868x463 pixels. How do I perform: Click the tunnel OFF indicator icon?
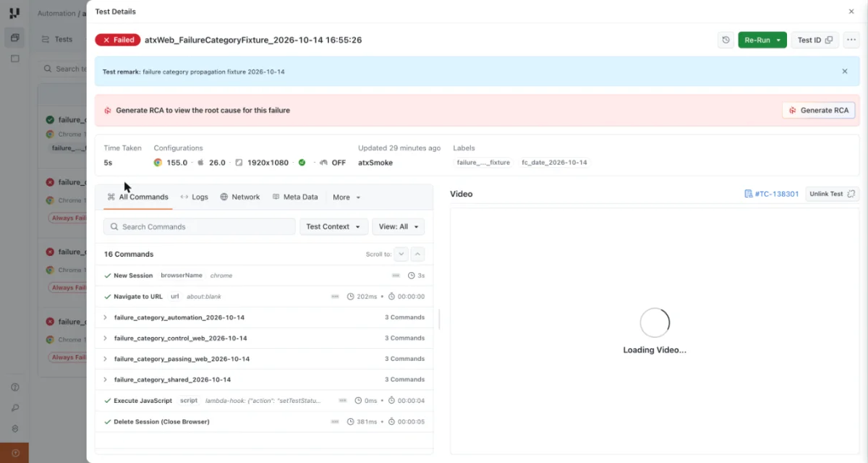pos(323,163)
